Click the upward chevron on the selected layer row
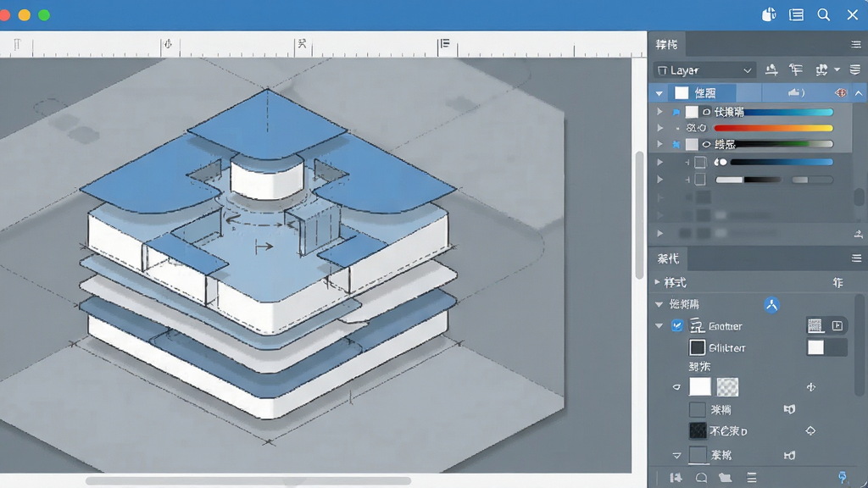 point(859,93)
